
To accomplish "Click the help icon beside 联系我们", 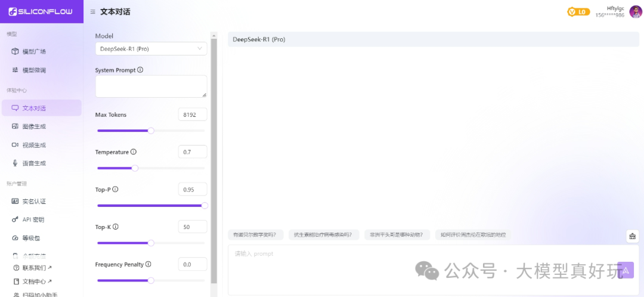I will click(x=17, y=268).
